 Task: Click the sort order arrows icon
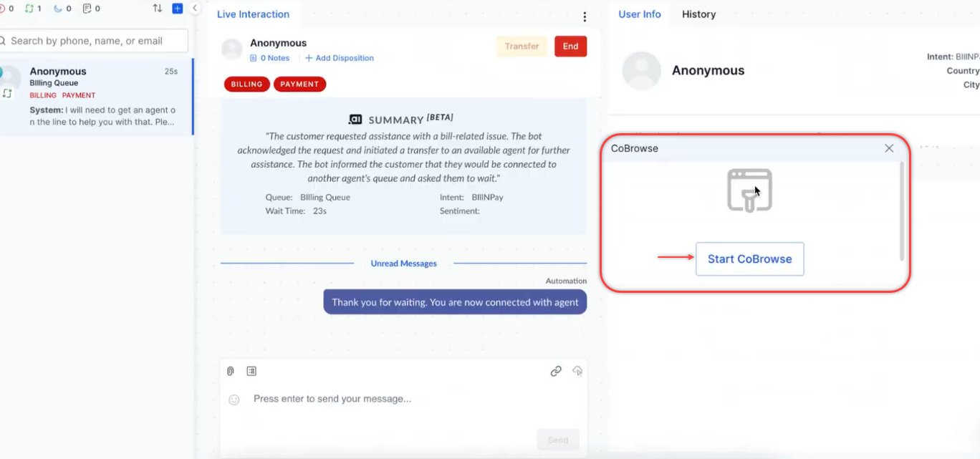pyautogui.click(x=158, y=9)
